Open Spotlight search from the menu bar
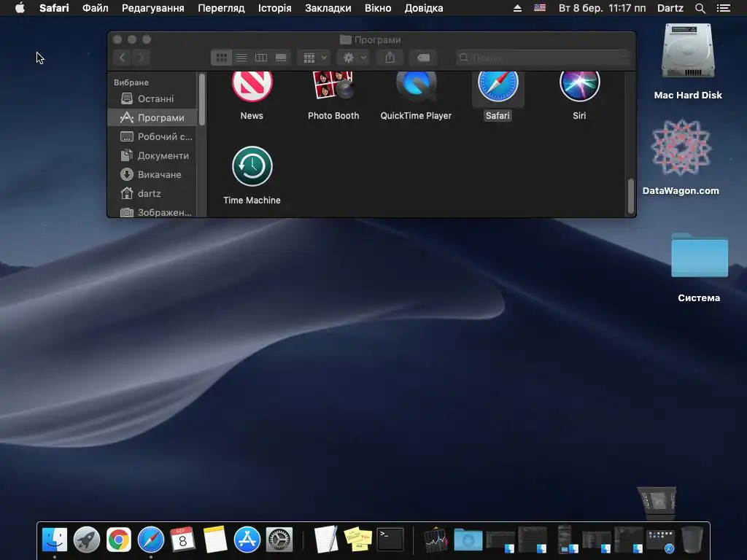747x560 pixels. click(x=700, y=8)
